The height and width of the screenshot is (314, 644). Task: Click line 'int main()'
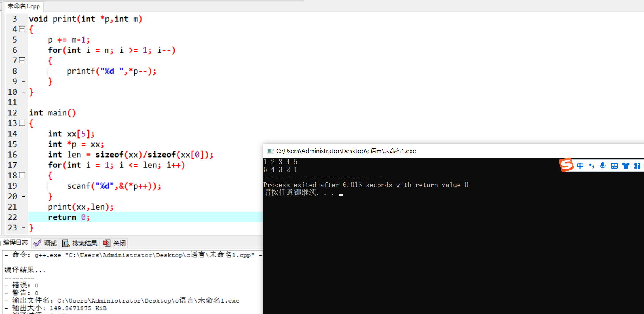[x=52, y=113]
